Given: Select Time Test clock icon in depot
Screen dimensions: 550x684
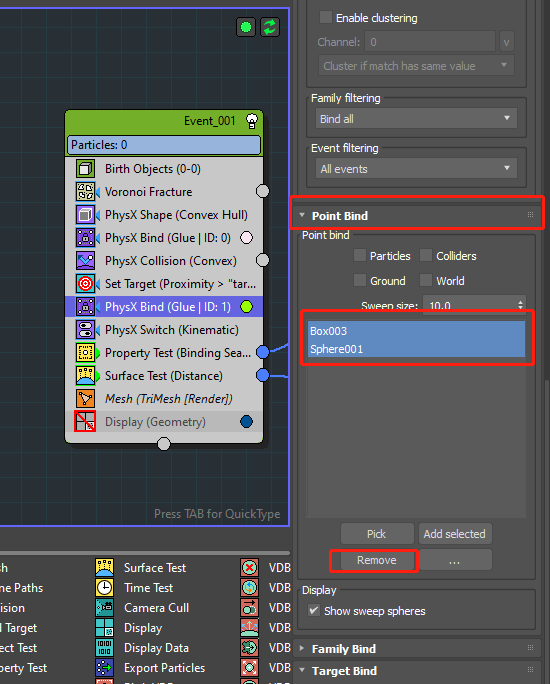Looking at the screenshot, I should [x=105, y=588].
